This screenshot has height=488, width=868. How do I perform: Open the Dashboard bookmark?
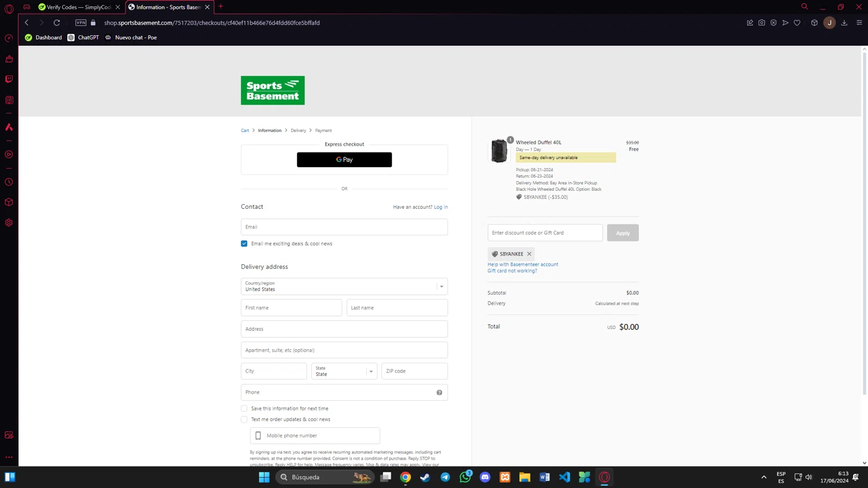pos(43,38)
